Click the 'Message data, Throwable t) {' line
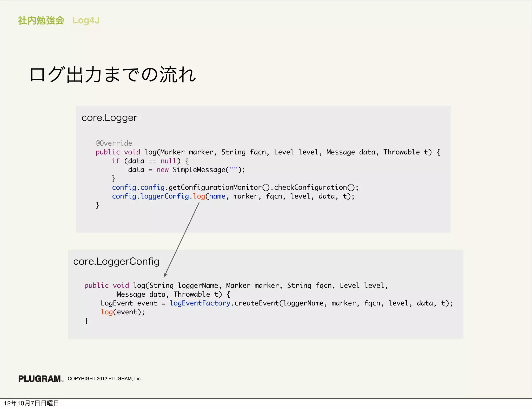The width and height of the screenshot is (532, 409). 174,295
